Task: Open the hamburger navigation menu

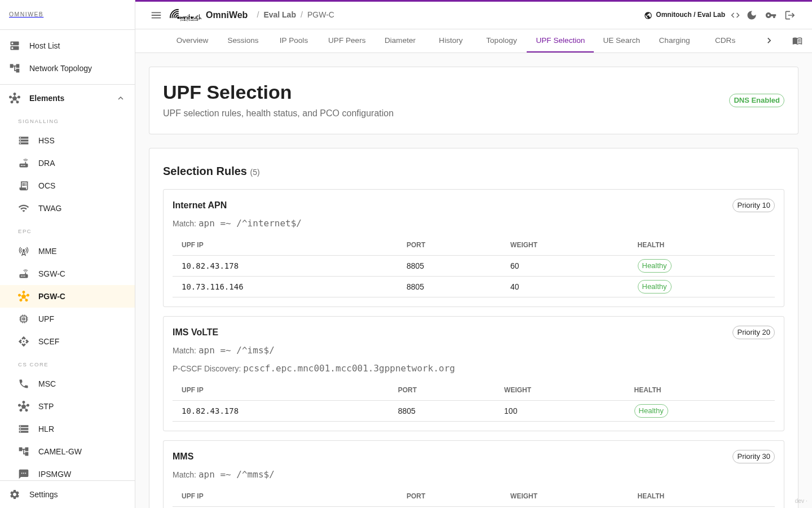Action: coord(156,15)
